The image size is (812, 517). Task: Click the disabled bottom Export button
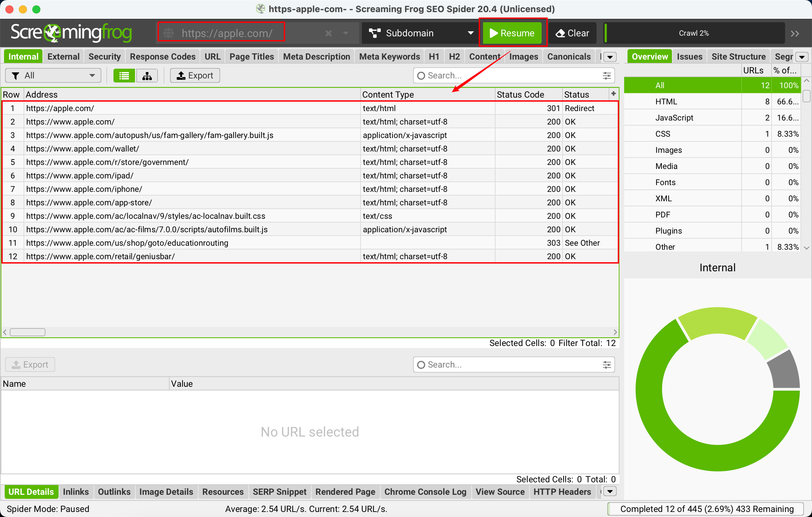tap(30, 365)
